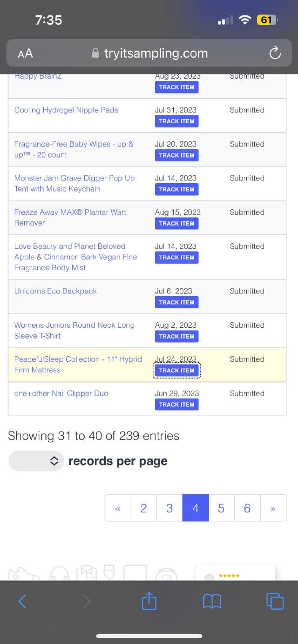The height and width of the screenshot is (644, 298).
Task: Tap the AA reader text size control
Action: click(26, 53)
